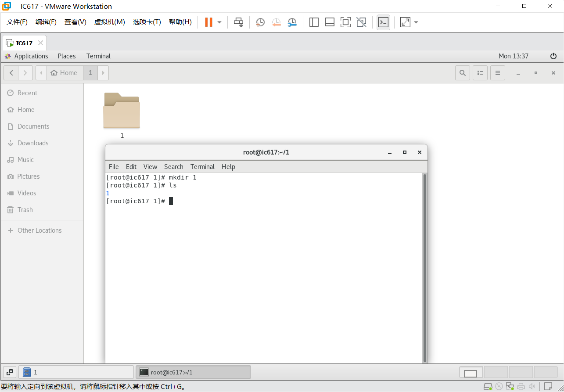Click the stretch guest display icon
564x392 pixels.
405,22
